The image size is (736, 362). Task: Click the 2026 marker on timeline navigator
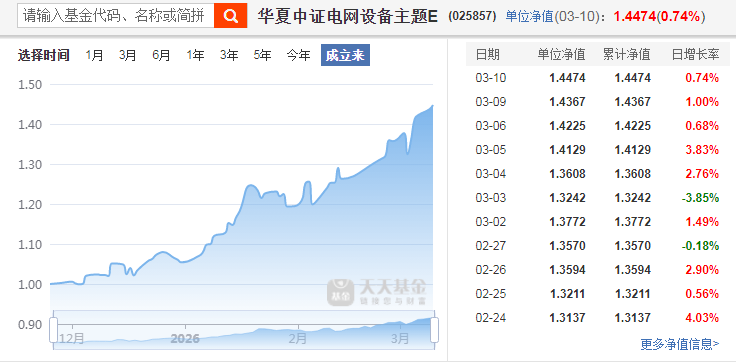[x=185, y=339]
